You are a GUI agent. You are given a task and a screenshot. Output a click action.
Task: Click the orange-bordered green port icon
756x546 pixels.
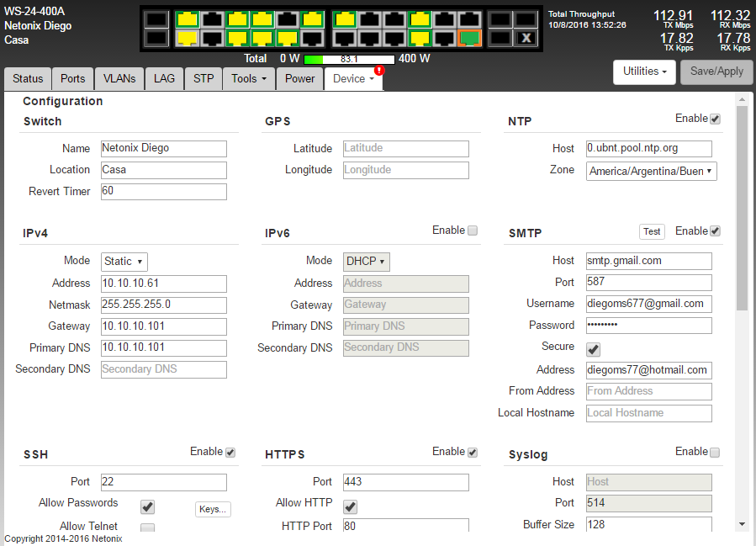tap(470, 38)
